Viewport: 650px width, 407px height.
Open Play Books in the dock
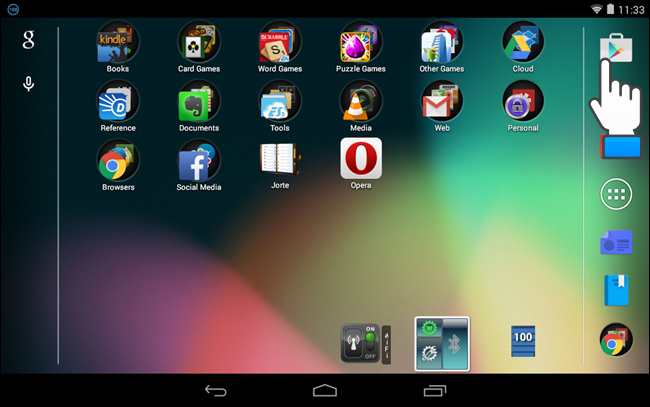pos(616,290)
